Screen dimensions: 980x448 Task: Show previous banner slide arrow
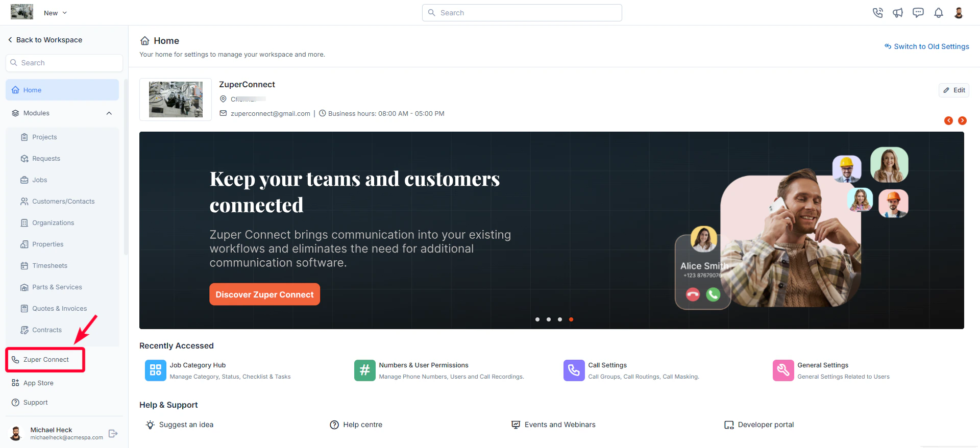coord(948,120)
